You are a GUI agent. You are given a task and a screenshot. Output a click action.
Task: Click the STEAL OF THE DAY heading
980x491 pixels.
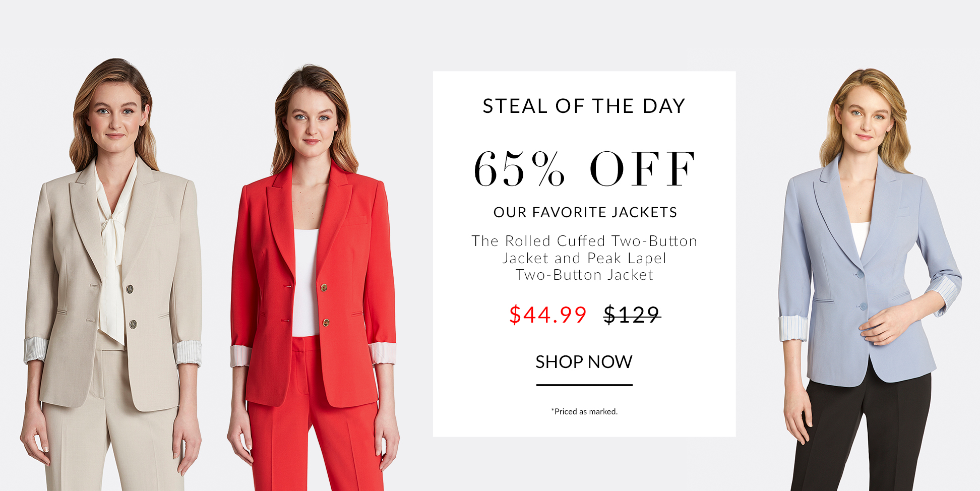[584, 106]
